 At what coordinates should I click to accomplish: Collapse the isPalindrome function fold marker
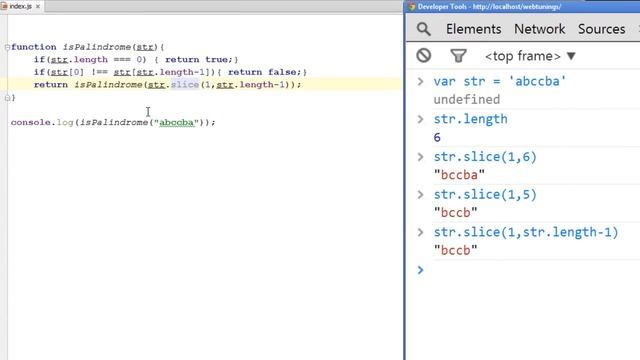click(7, 47)
